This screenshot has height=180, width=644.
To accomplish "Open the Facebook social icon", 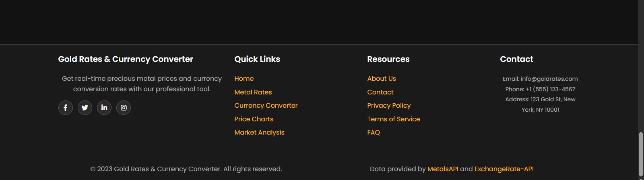I will (x=66, y=108).
